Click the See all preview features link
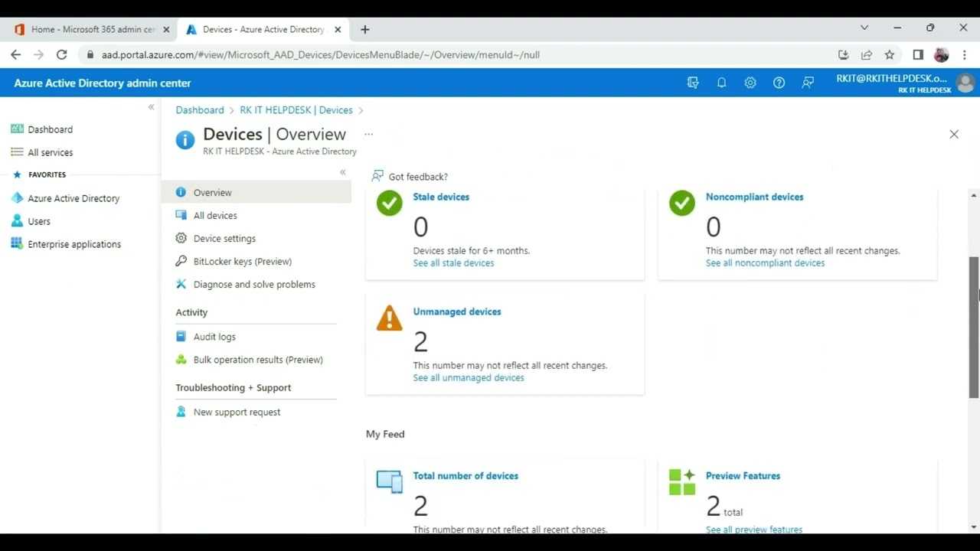The image size is (980, 551). [x=754, y=530]
